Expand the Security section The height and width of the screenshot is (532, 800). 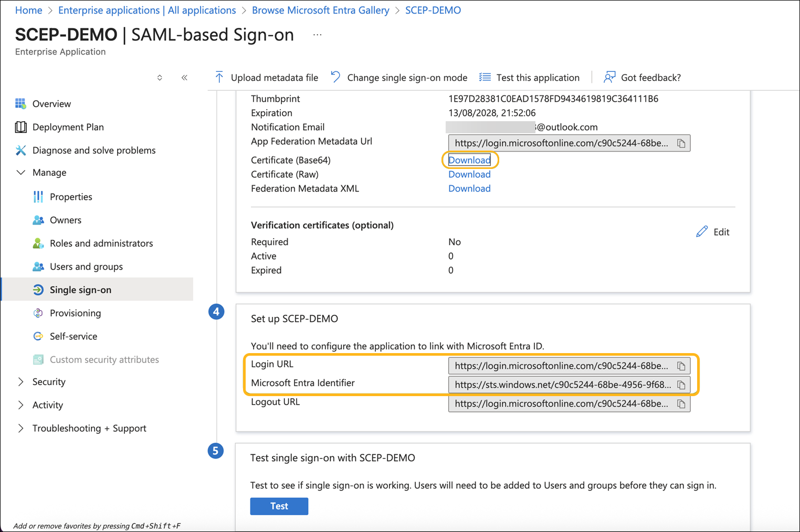click(x=21, y=382)
